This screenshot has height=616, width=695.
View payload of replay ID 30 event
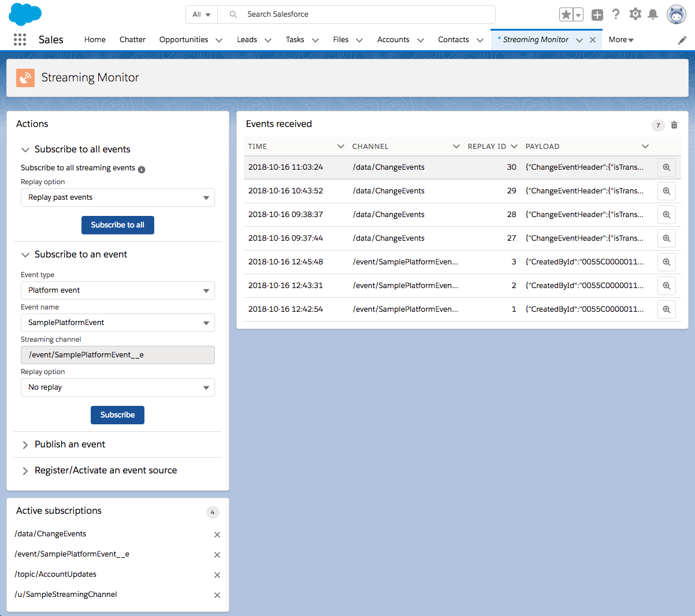667,167
